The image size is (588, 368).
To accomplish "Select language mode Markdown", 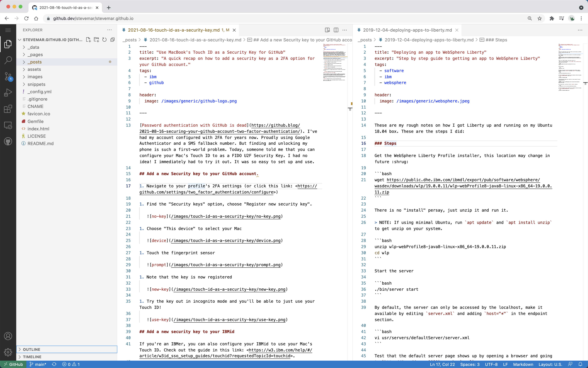I will click(523, 364).
